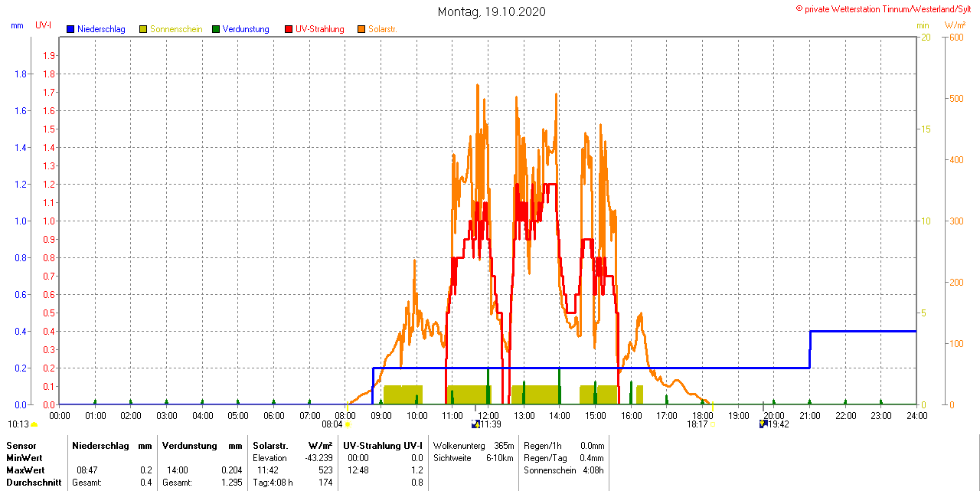Click the yellow sun icon beside 10:13

click(x=34, y=424)
